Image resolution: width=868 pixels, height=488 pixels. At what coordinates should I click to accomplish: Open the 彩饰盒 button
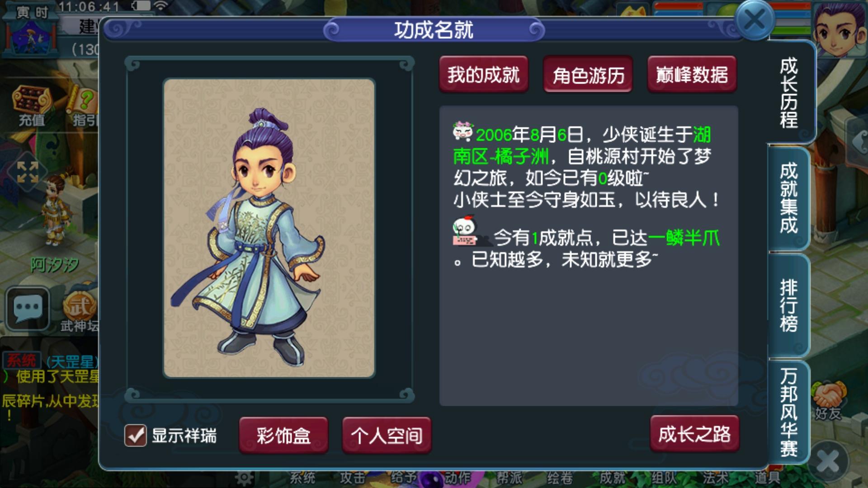tap(283, 435)
